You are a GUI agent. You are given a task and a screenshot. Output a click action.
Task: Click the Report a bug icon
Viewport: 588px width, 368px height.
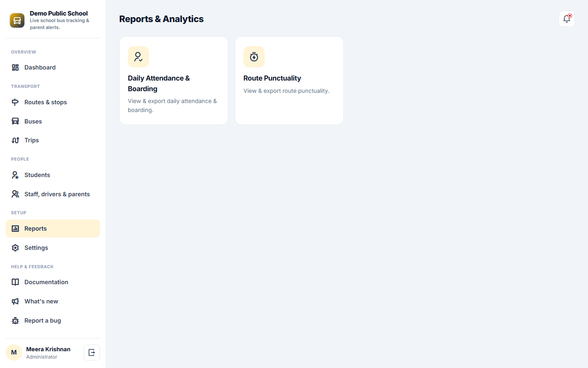tap(15, 321)
